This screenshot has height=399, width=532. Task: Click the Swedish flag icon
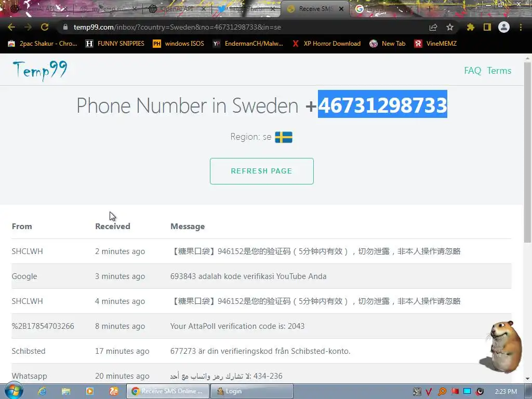(x=284, y=137)
